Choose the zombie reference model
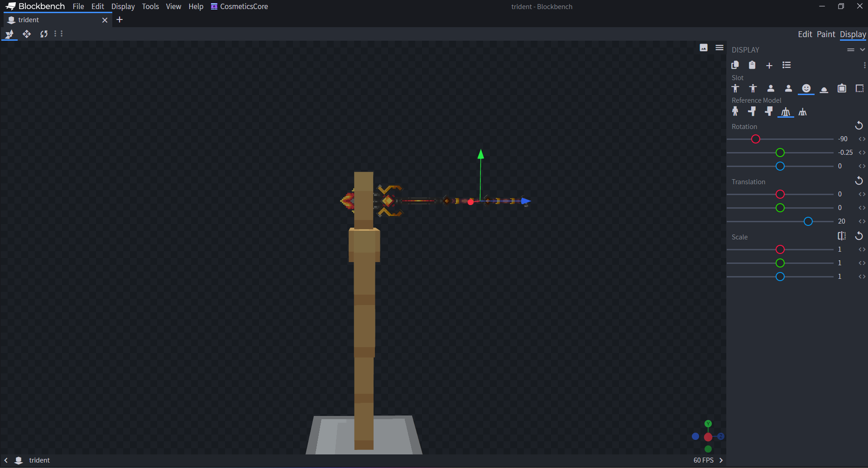Viewport: 868px width, 468px height. [752, 111]
